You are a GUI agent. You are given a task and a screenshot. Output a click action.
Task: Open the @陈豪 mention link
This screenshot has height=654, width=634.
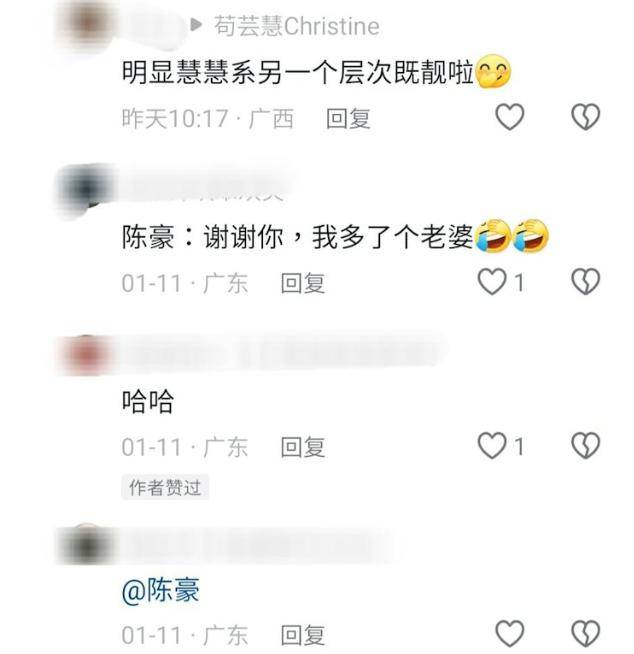click(x=161, y=591)
